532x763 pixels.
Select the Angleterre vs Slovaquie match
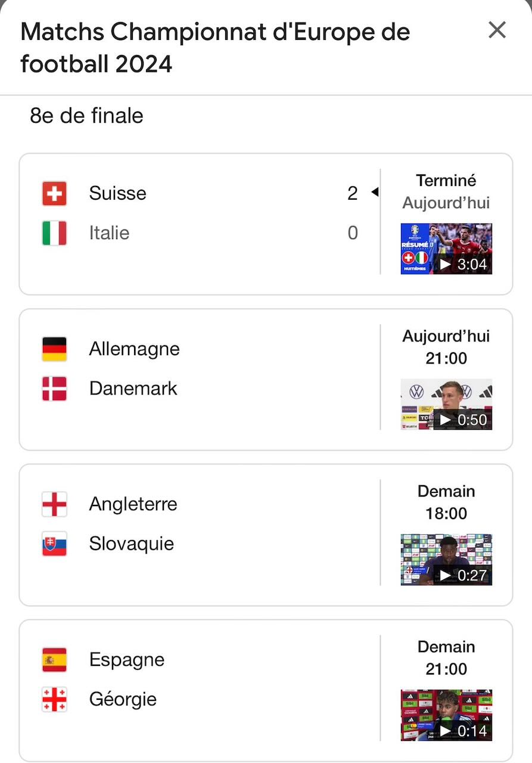tap(266, 535)
